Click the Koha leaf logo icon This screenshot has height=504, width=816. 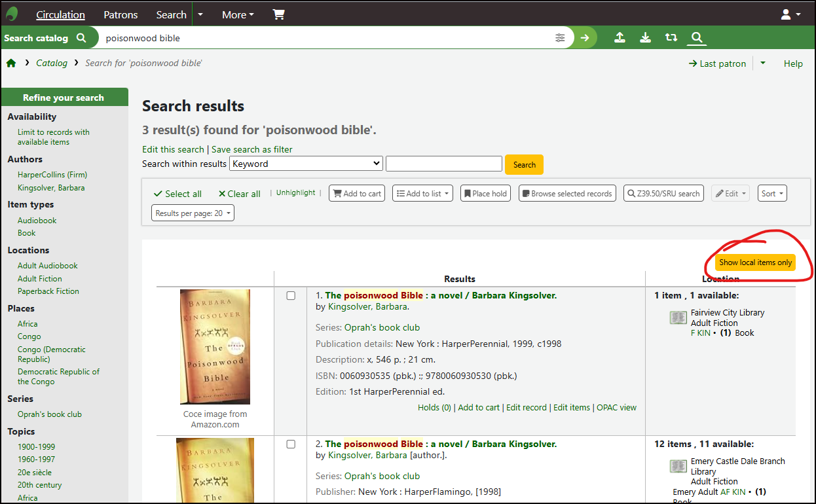[12, 14]
